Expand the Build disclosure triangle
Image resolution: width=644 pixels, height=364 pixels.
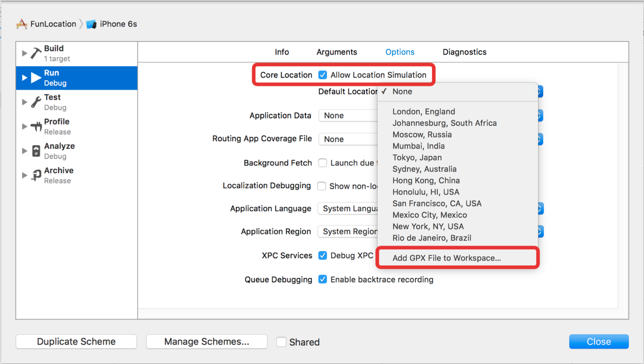tap(24, 53)
